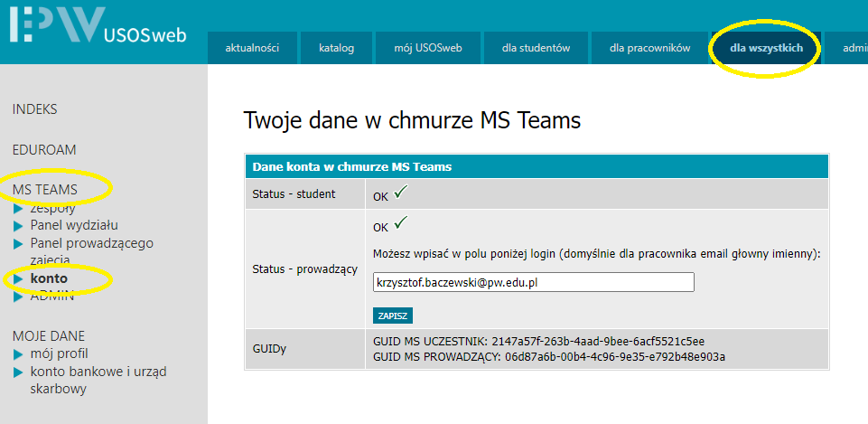This screenshot has width=868, height=424.
Task: Open konto bankowe i urząd skarbowy
Action: (x=98, y=380)
